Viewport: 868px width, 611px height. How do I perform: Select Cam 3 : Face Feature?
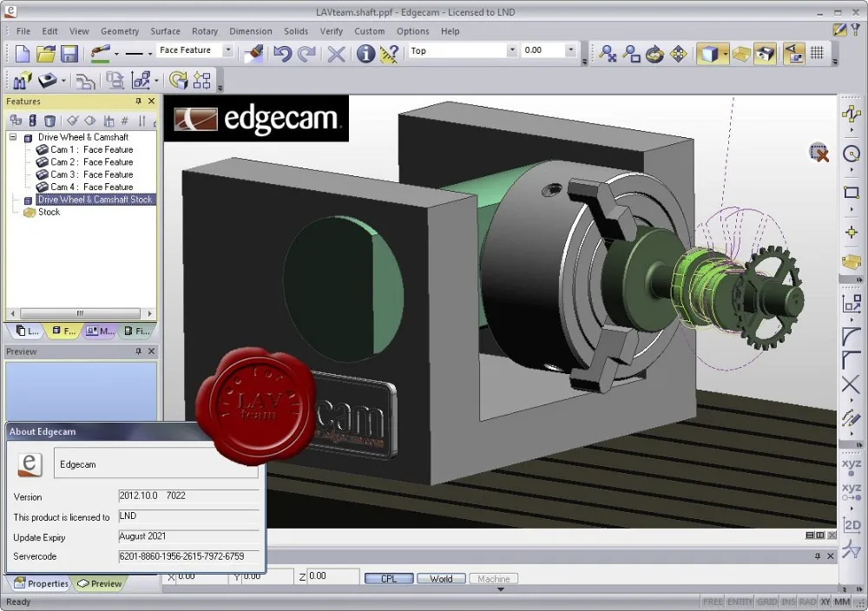tap(85, 174)
